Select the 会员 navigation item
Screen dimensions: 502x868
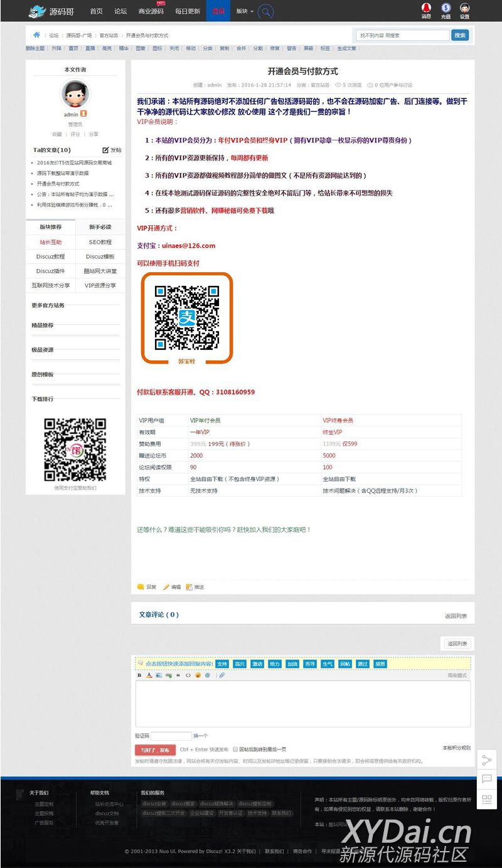[x=218, y=11]
